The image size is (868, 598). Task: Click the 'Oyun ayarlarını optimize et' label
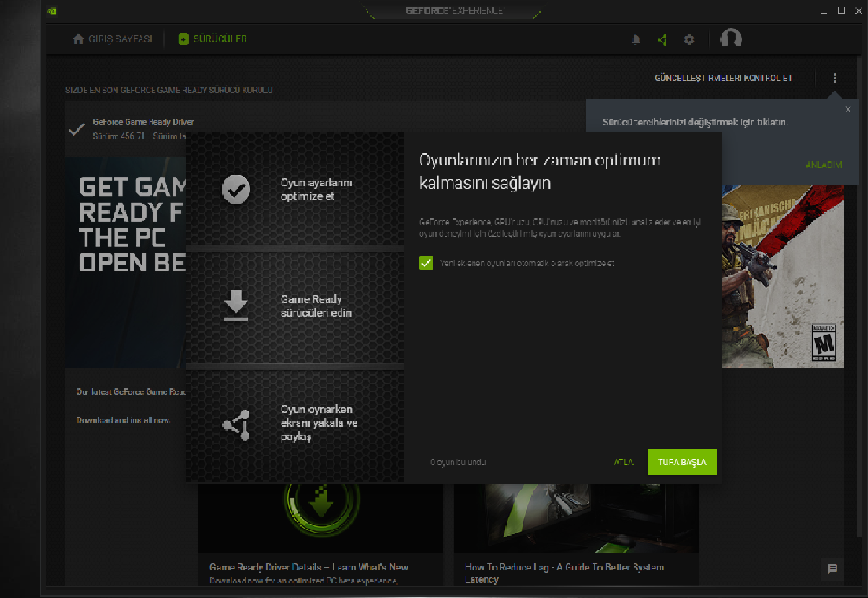pyautogui.click(x=316, y=190)
